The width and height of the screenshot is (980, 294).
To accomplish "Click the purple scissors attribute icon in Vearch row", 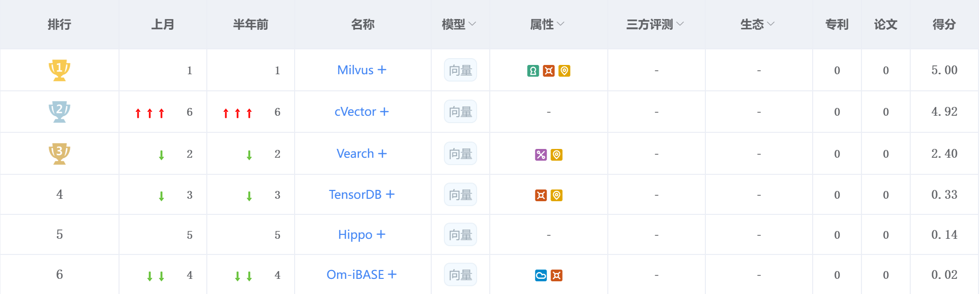I will tap(540, 154).
